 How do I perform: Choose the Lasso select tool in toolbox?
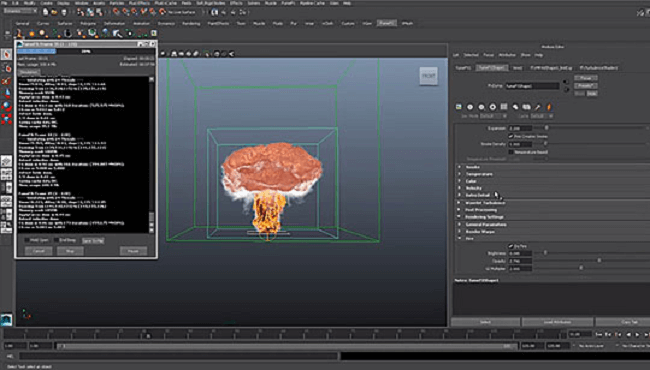(x=7, y=68)
